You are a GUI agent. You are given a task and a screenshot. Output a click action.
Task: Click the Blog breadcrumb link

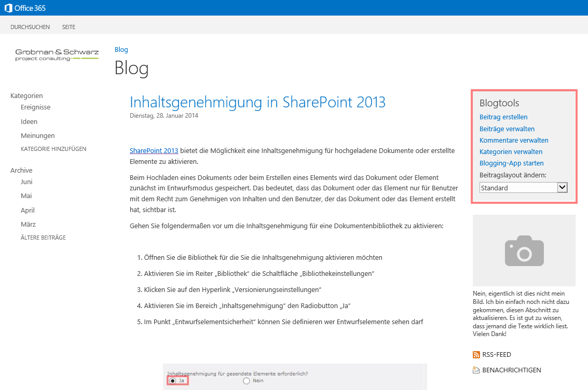pyautogui.click(x=121, y=49)
